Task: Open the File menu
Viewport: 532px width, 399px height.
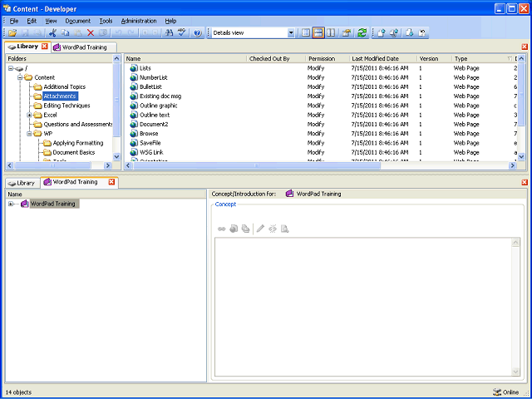Action: click(14, 21)
